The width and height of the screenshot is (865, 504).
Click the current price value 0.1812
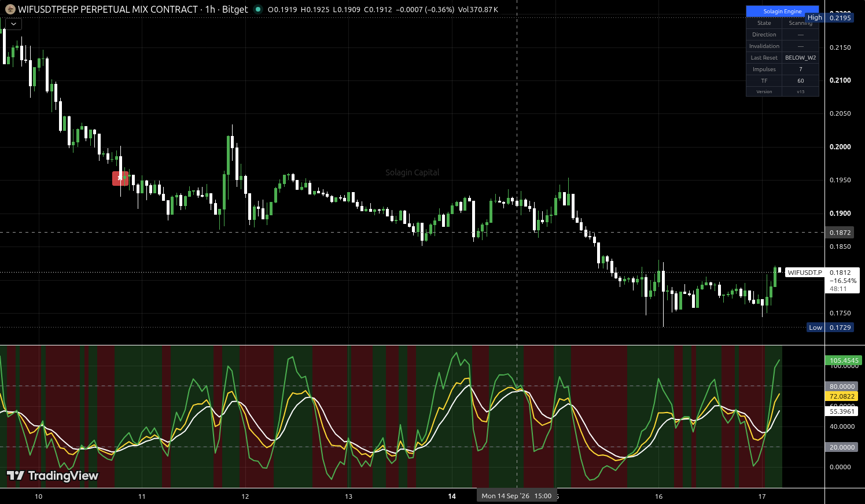tap(840, 273)
